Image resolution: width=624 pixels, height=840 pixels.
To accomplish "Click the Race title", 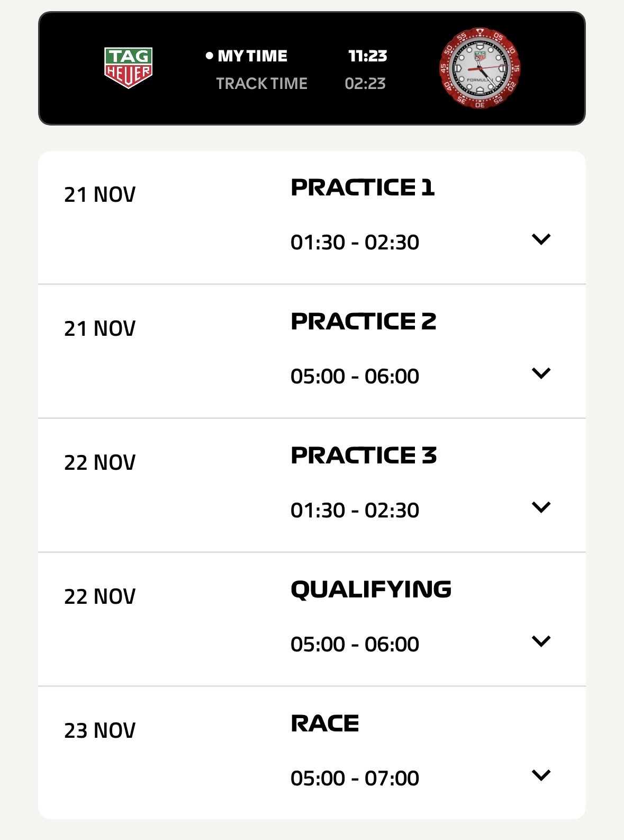I will click(x=324, y=723).
